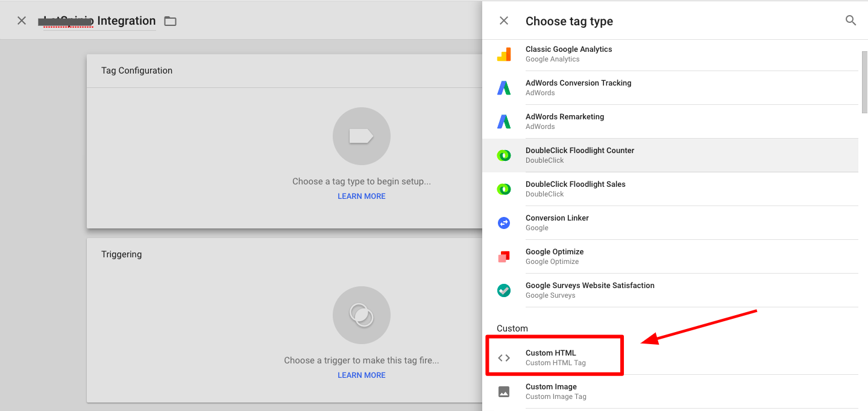
Task: Click the tag placeholder icon in Tag Configuration
Action: click(362, 136)
